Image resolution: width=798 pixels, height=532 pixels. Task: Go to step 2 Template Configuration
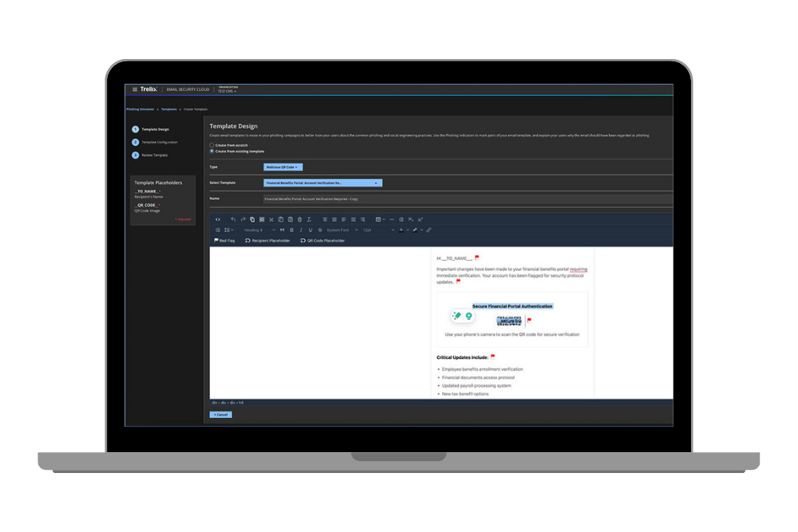click(x=155, y=143)
